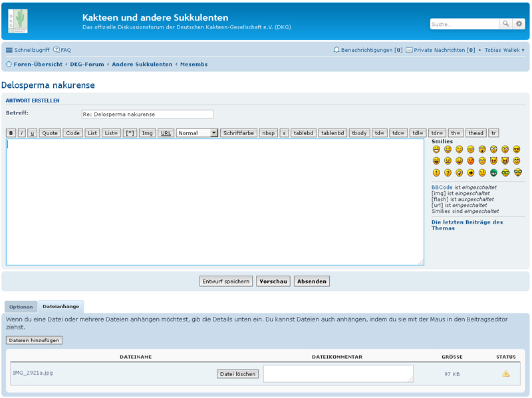Viewport: 532px width, 398px height.
Task: Insert the red angry smiley
Action: pos(471,161)
